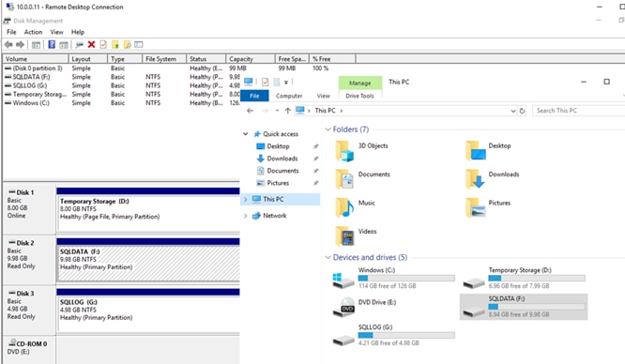The width and height of the screenshot is (625, 364).
Task: Switch to the Drive Tools ribbon tab
Action: click(359, 96)
